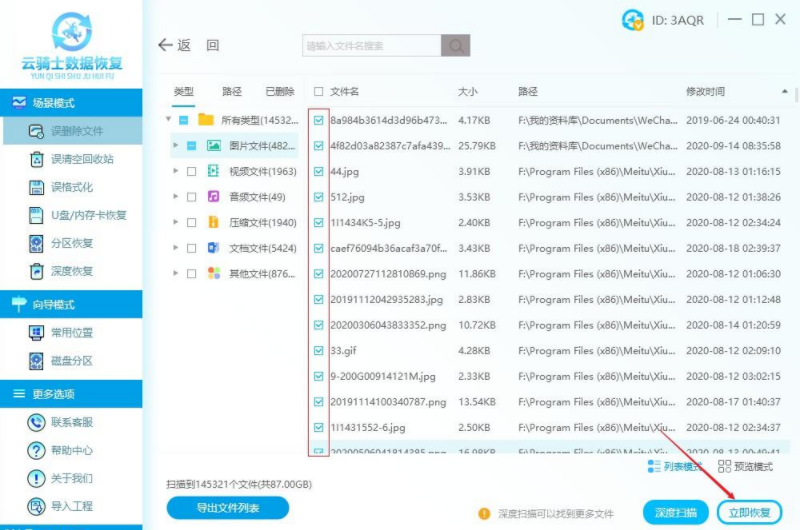800x530 pixels.
Task: Switch to the 类型 tab
Action: click(183, 91)
